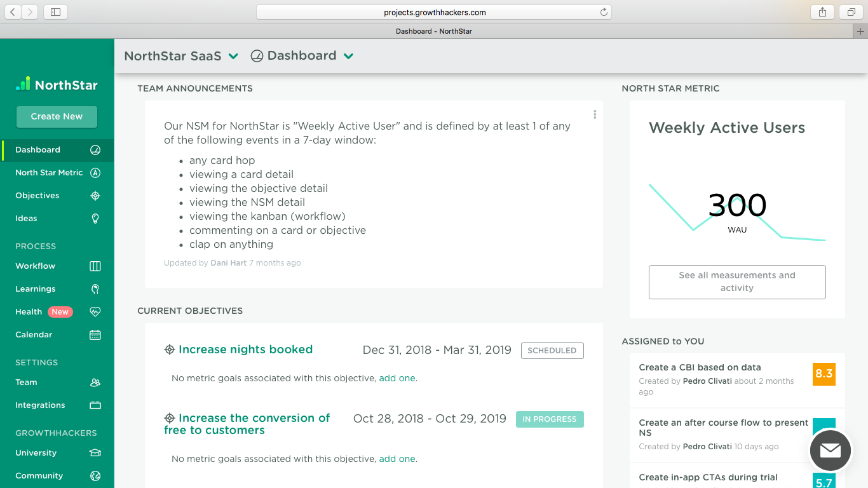The image size is (868, 488).
Task: Select the Ideas lightbulb icon
Action: (95, 219)
